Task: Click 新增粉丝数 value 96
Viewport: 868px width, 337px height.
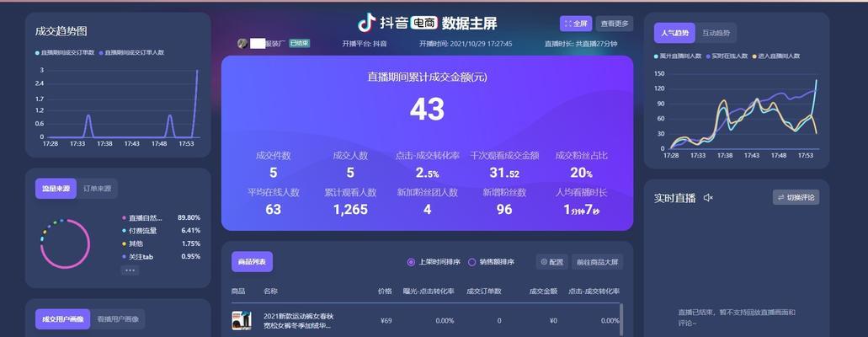Action: tap(504, 210)
